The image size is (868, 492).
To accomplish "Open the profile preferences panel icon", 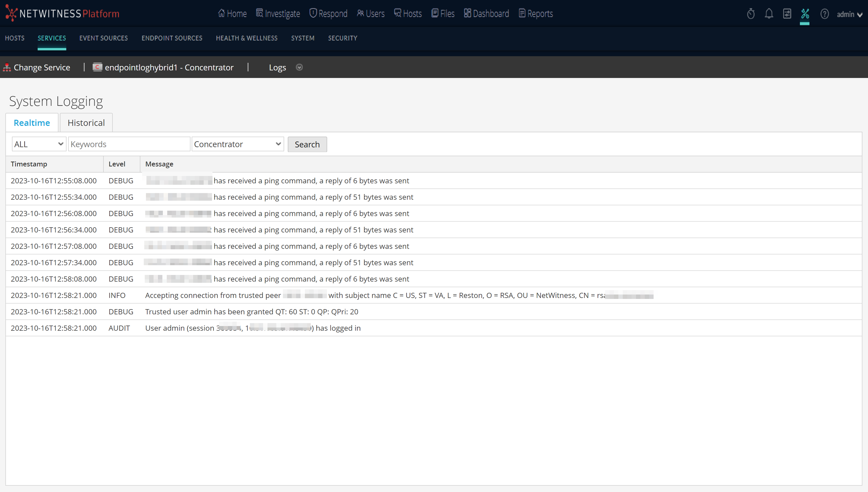I will click(x=787, y=14).
